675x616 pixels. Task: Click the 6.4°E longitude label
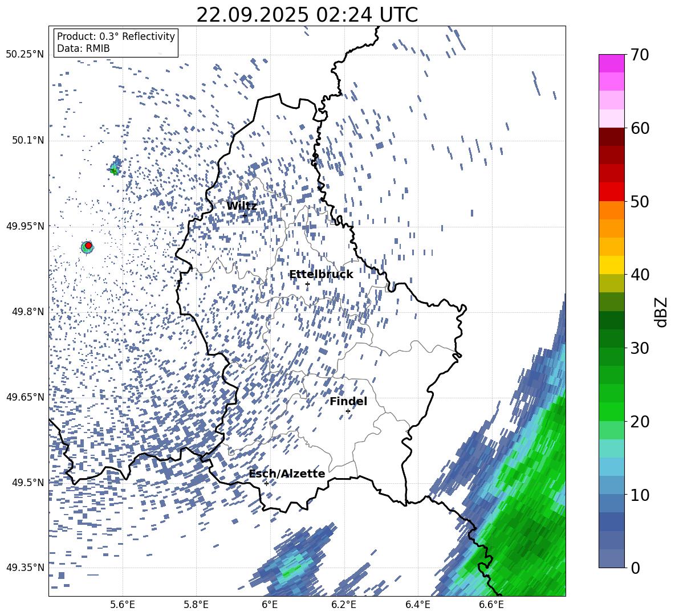click(x=417, y=605)
